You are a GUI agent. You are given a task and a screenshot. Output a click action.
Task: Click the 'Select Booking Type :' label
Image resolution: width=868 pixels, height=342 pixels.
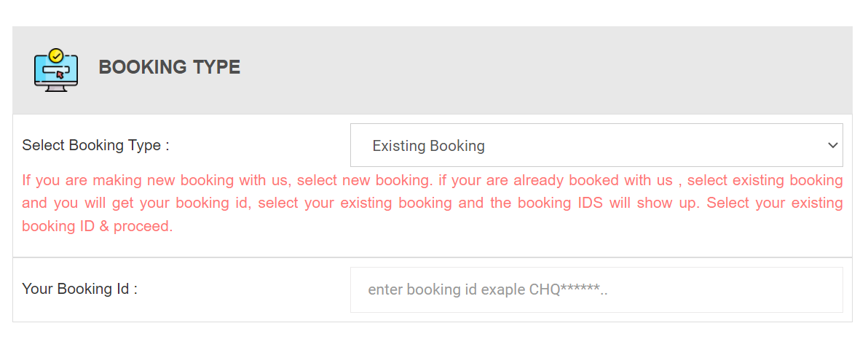(95, 145)
